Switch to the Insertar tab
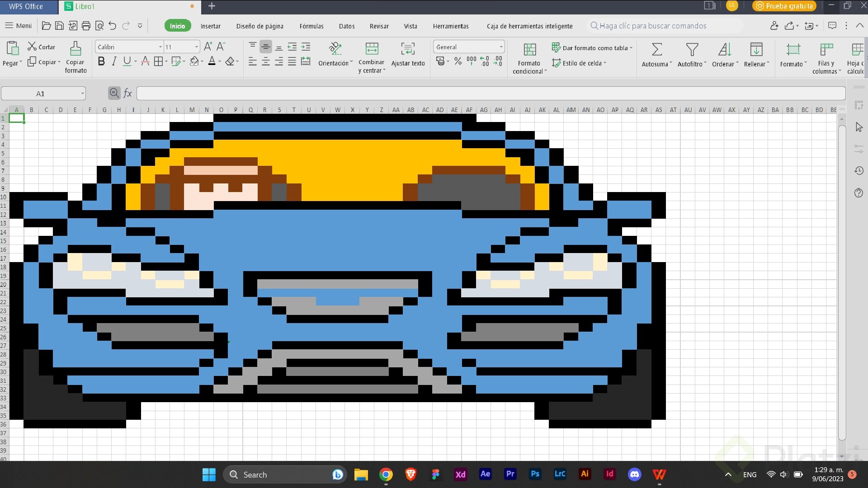Viewport: 868px width, 488px height. pyautogui.click(x=211, y=26)
